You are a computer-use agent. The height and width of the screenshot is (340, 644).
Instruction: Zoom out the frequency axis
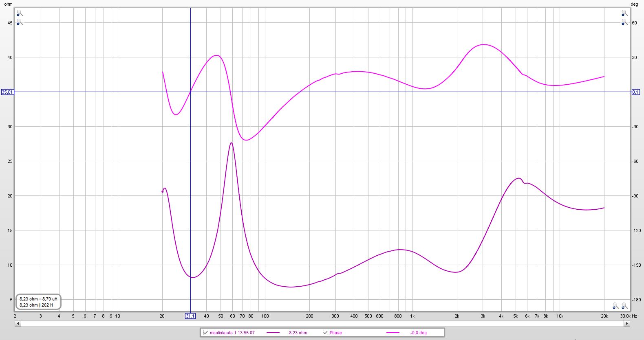point(615,306)
